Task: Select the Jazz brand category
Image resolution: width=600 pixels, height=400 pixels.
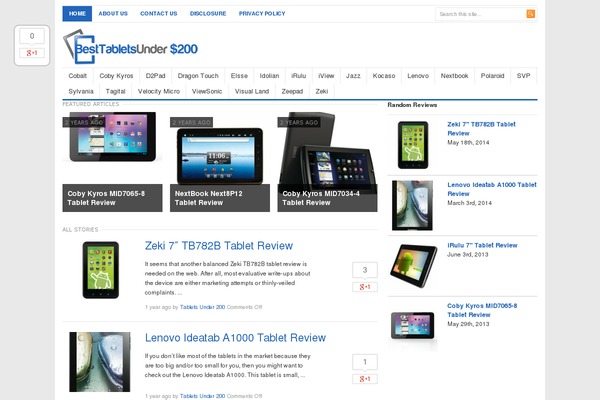Action: [353, 76]
